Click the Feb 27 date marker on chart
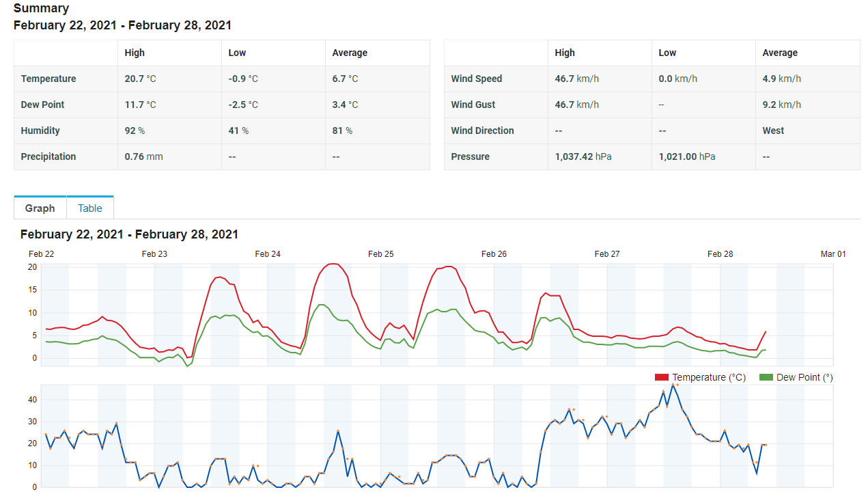The image size is (868, 492). tap(607, 254)
